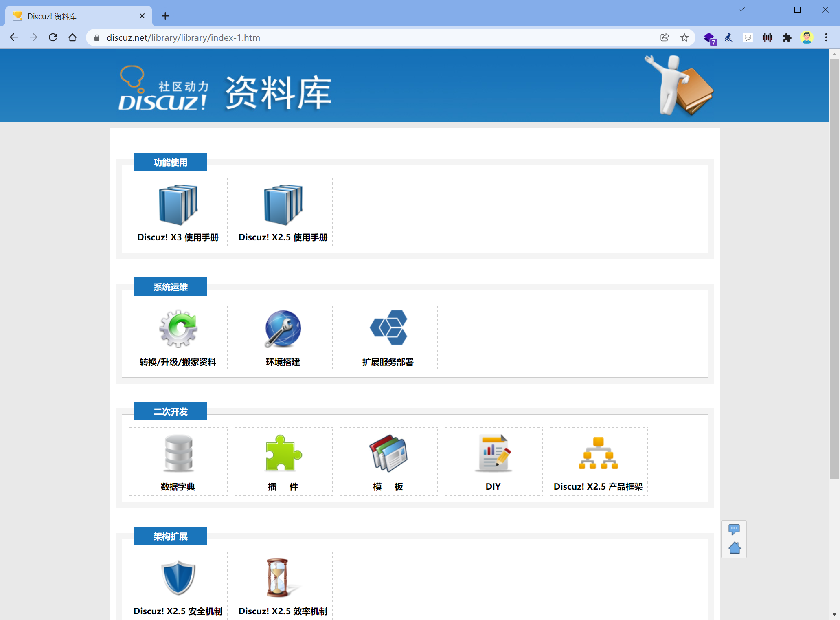Bookmark this page with the star icon
Viewport: 840px width, 620px height.
pyautogui.click(x=684, y=37)
